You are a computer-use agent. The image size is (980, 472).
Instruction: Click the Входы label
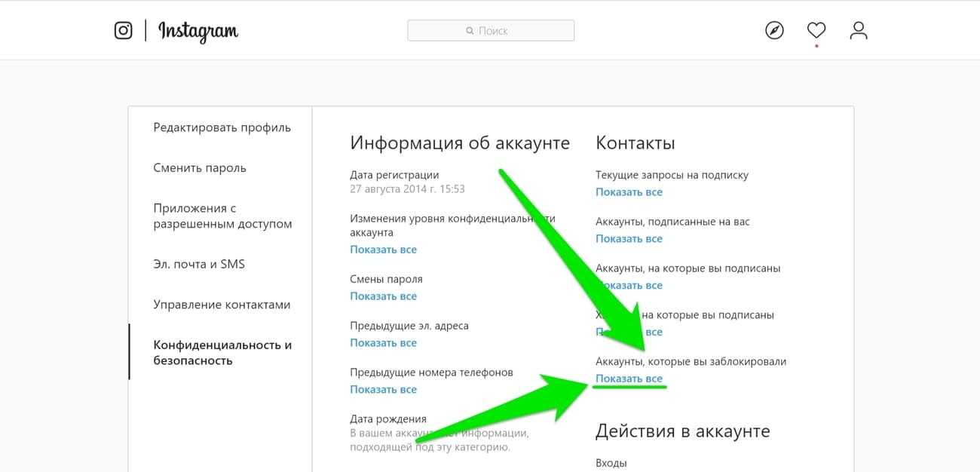pos(611,463)
